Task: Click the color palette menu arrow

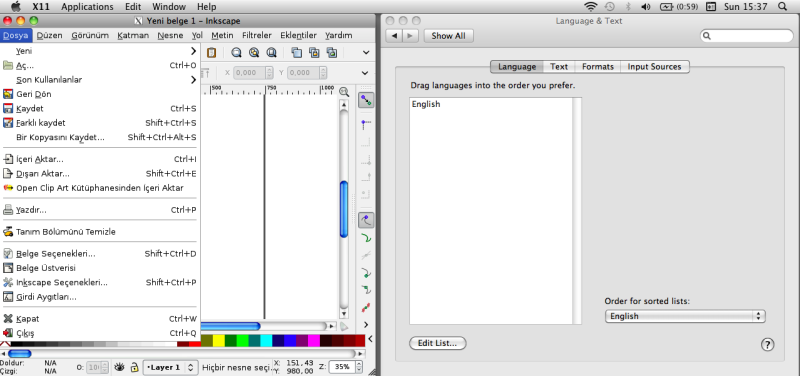Action: [370, 339]
